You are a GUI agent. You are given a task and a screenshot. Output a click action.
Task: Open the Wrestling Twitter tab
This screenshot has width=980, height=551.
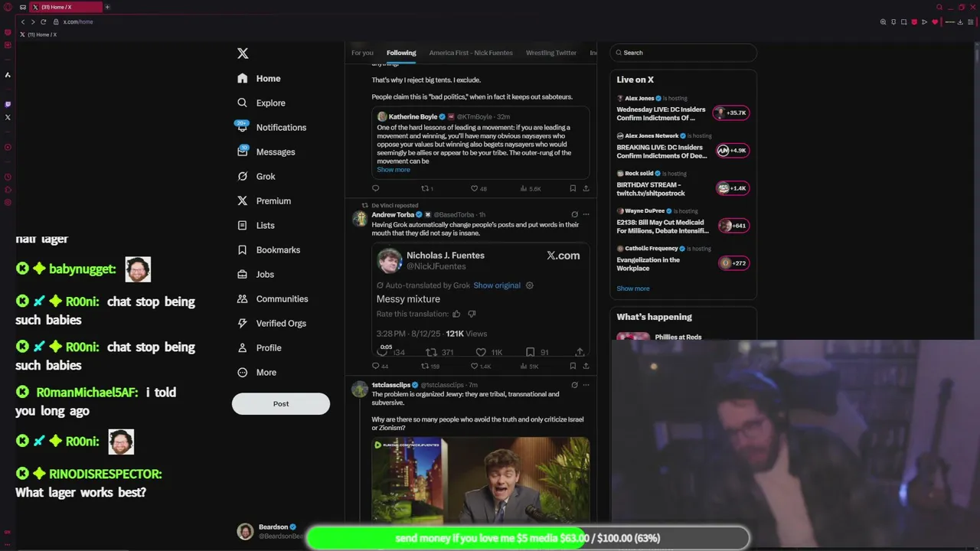coord(551,53)
